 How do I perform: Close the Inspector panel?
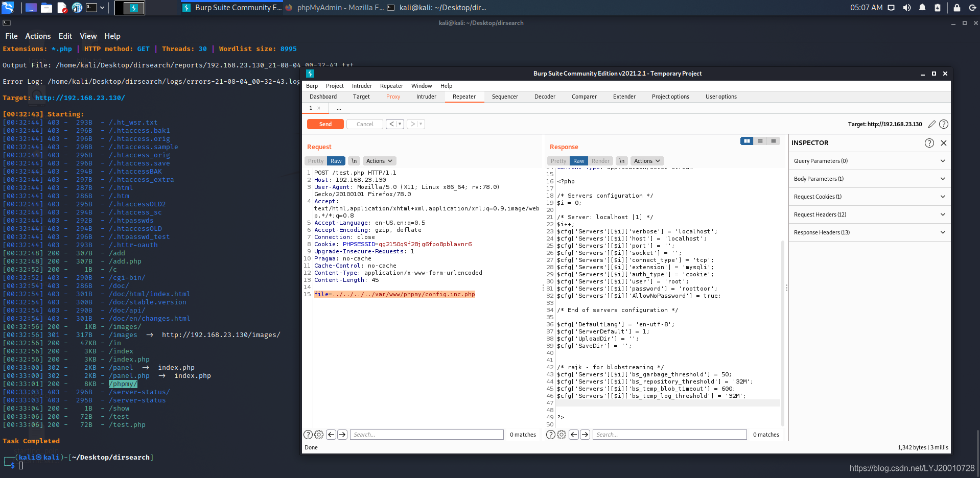tap(944, 143)
